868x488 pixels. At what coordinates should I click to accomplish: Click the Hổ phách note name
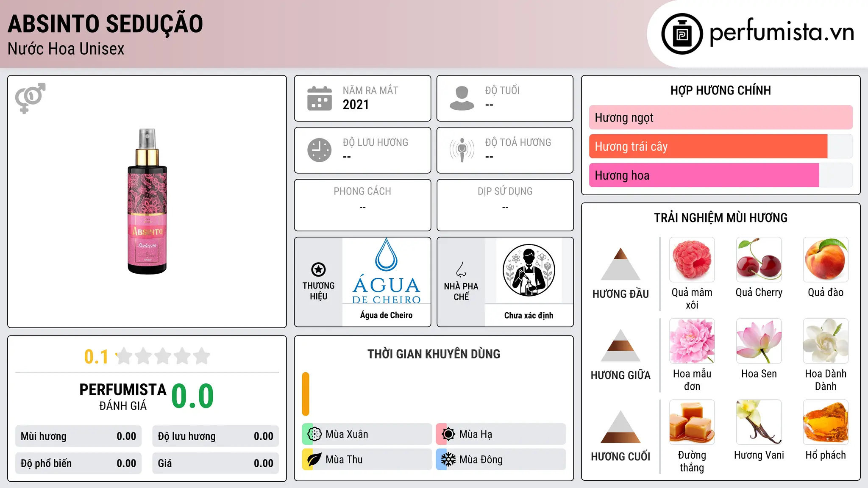click(x=826, y=455)
